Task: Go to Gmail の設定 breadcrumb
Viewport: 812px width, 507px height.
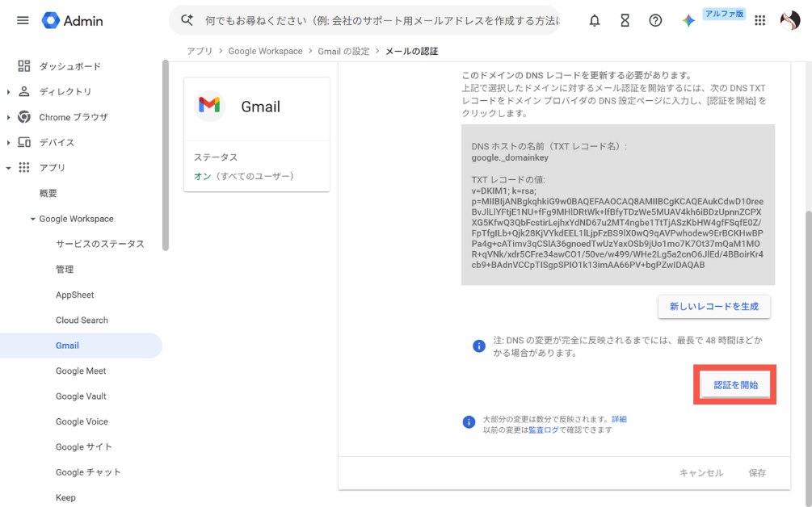Action: [x=343, y=51]
